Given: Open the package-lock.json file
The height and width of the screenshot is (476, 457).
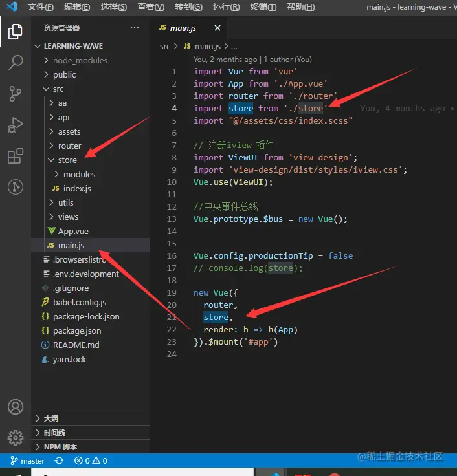Looking at the screenshot, I should point(90,317).
